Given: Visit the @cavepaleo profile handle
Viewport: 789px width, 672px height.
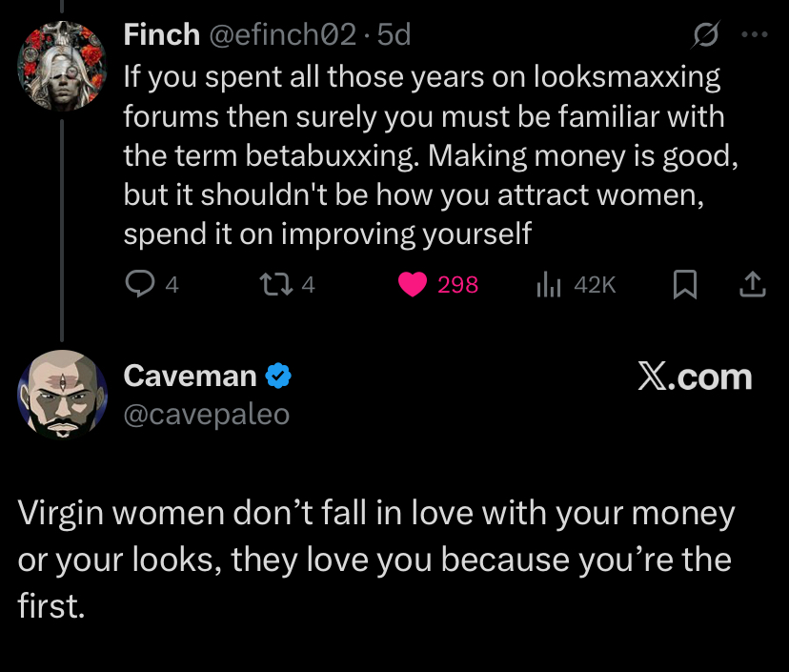Looking at the screenshot, I should [x=206, y=415].
